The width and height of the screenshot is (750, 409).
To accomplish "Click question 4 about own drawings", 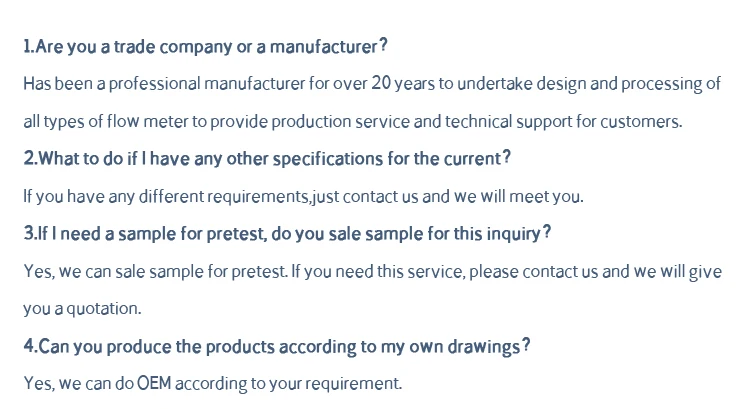I will click(x=277, y=346).
